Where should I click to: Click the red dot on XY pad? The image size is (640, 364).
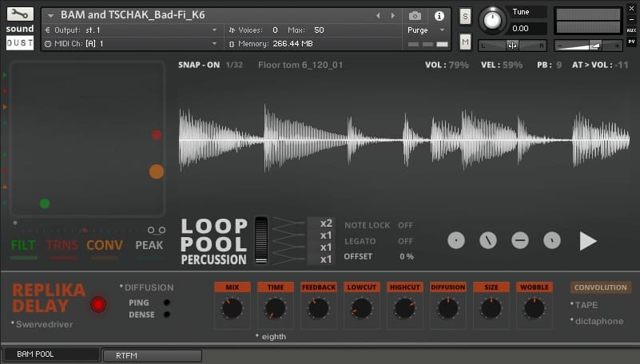(157, 135)
